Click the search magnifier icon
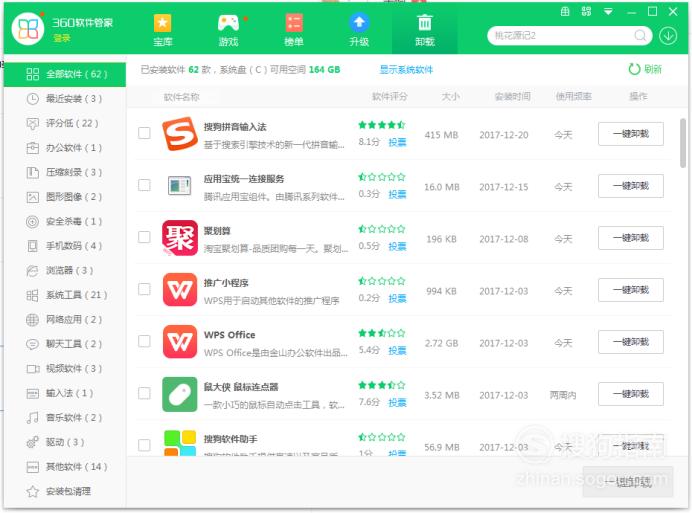 640,35
